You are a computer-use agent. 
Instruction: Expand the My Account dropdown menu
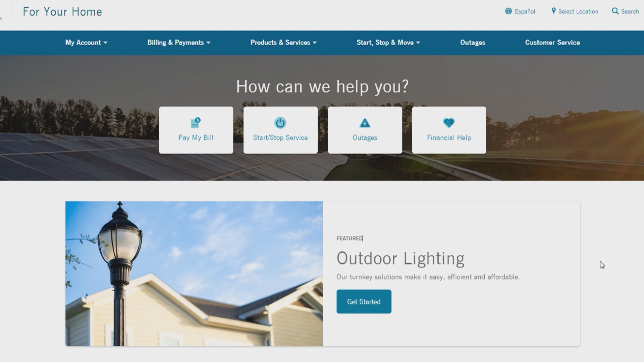tap(86, 43)
